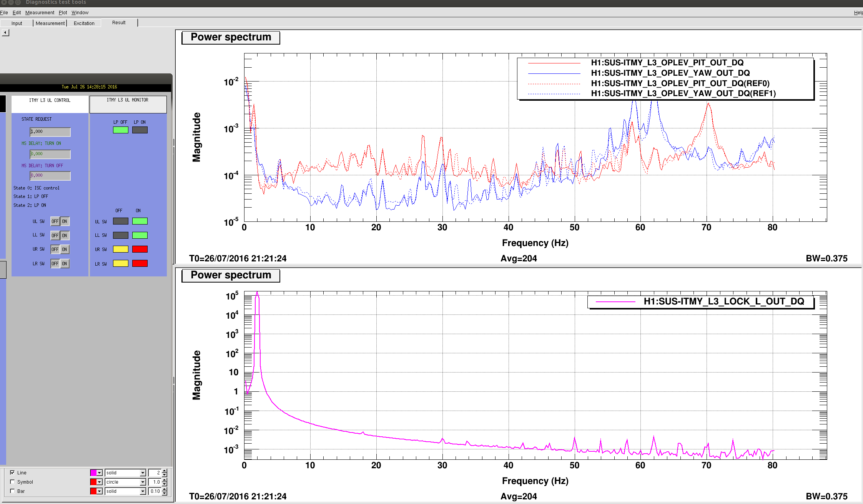Viewport: 863px width, 504px height.
Task: Open the Bar color dropdown arrow
Action: pos(100,491)
